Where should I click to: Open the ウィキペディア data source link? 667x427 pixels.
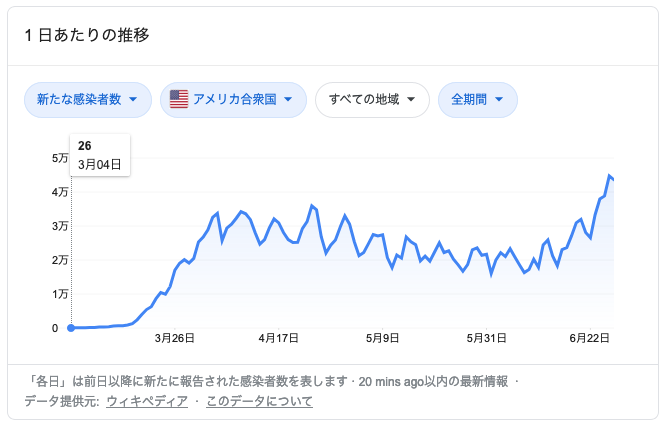pos(147,401)
